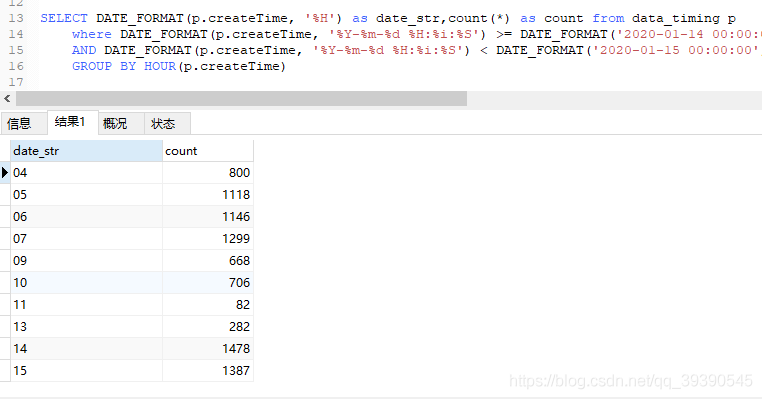Image resolution: width=762 pixels, height=399 pixels.
Task: Click the SELECT keyword on line 13
Action: [64, 18]
